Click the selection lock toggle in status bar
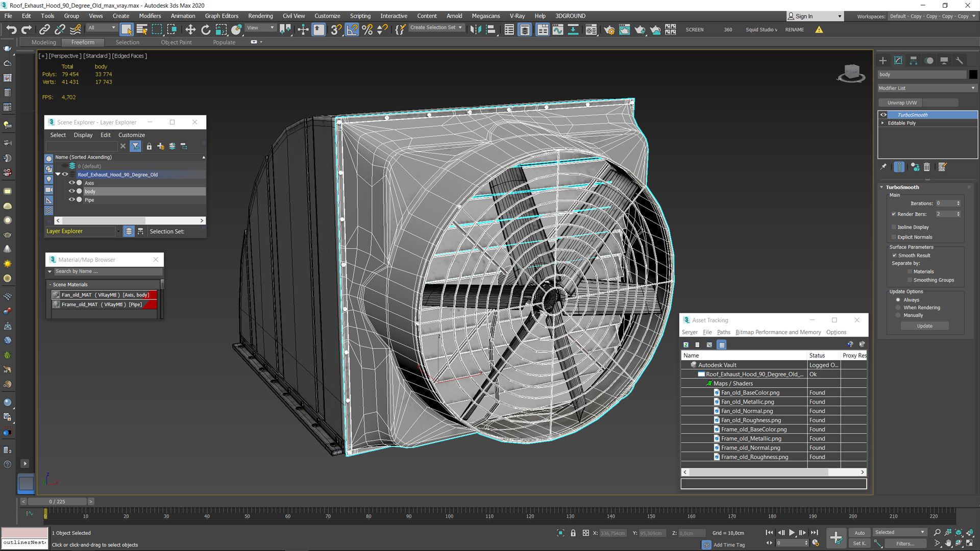 (573, 533)
